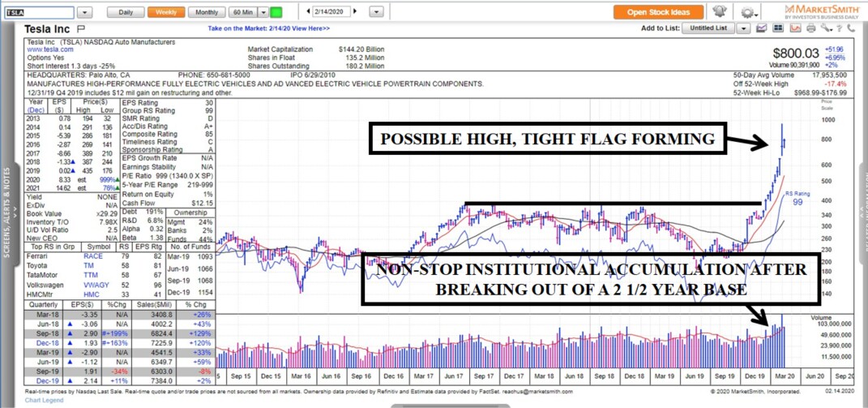868x408 pixels.
Task: Click the flag icon beside Tesla Inc
Action: (80, 28)
